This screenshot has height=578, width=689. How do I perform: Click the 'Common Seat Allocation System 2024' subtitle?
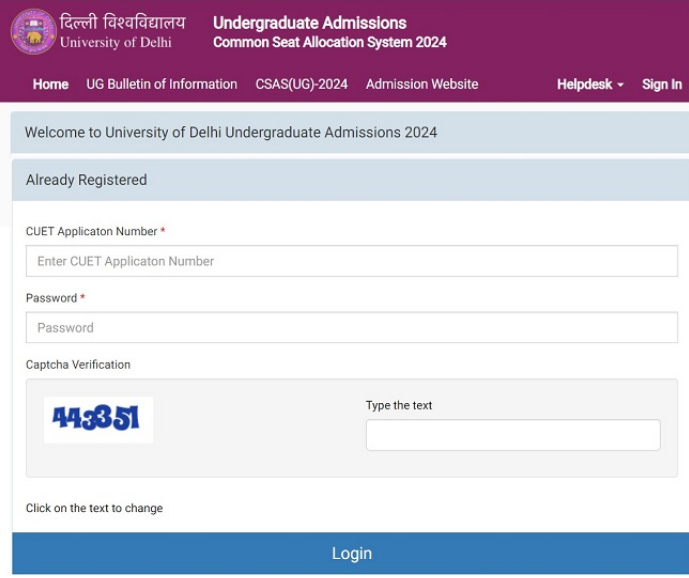[330, 42]
